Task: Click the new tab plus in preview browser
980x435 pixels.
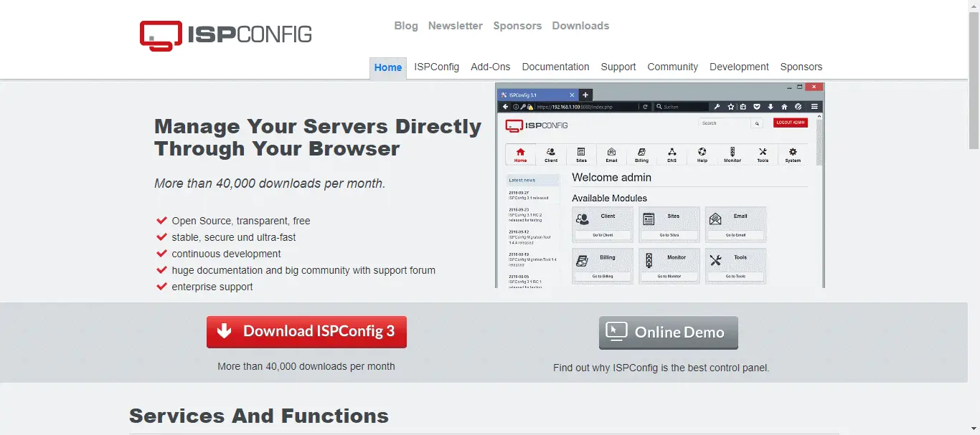Action: pyautogui.click(x=585, y=95)
